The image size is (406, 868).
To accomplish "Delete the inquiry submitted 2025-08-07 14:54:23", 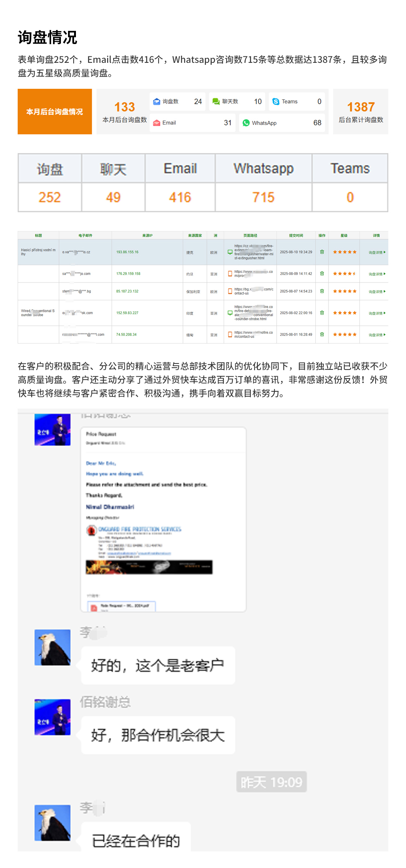I will [322, 291].
